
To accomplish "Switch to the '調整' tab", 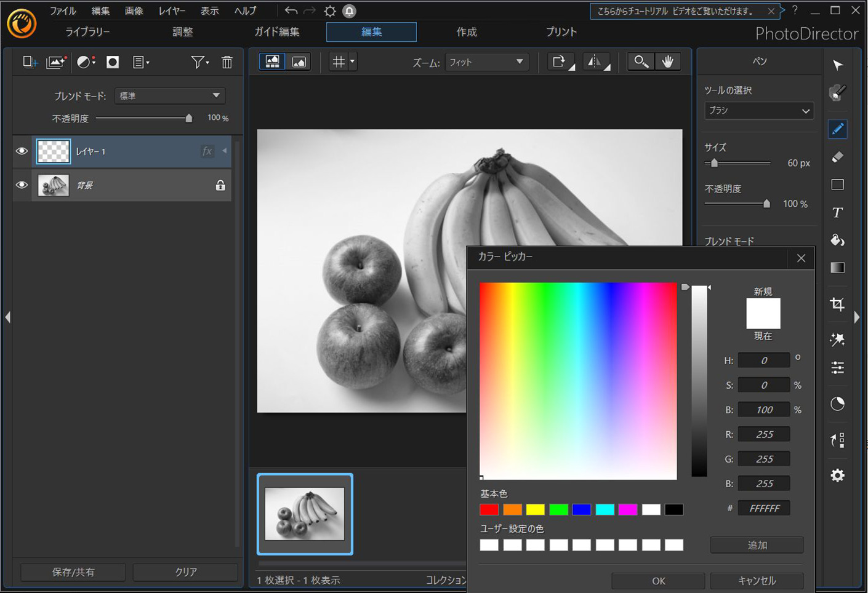I will pyautogui.click(x=182, y=32).
